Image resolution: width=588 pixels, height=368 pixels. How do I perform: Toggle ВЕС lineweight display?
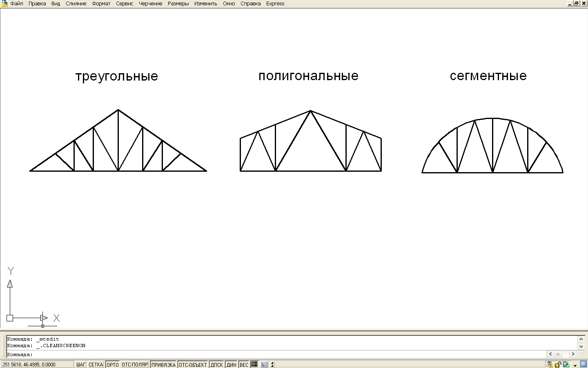click(x=244, y=365)
